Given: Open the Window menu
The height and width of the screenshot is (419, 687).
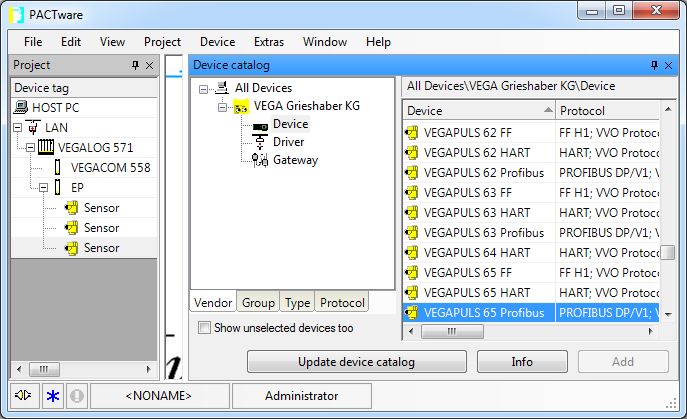Looking at the screenshot, I should 325,42.
